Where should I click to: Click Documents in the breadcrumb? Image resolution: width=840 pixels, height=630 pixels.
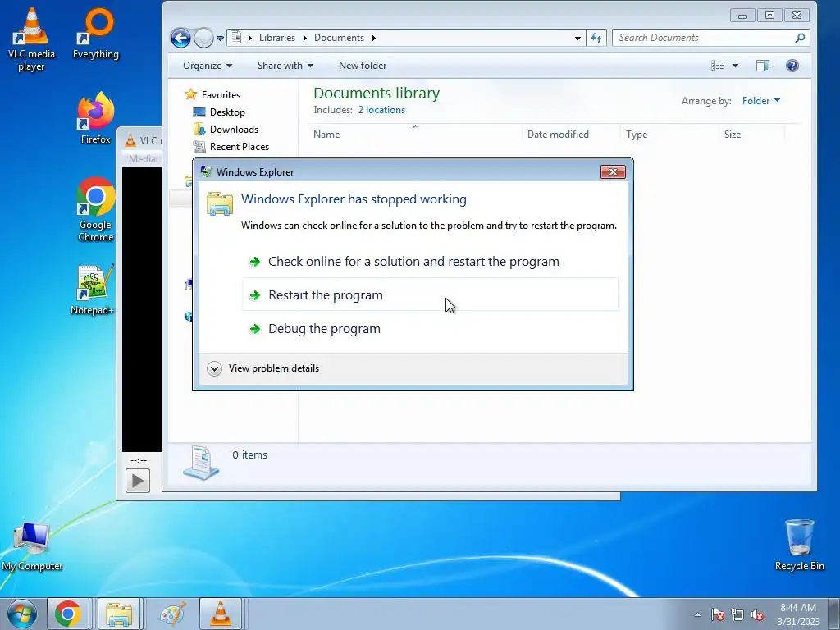[x=339, y=38]
